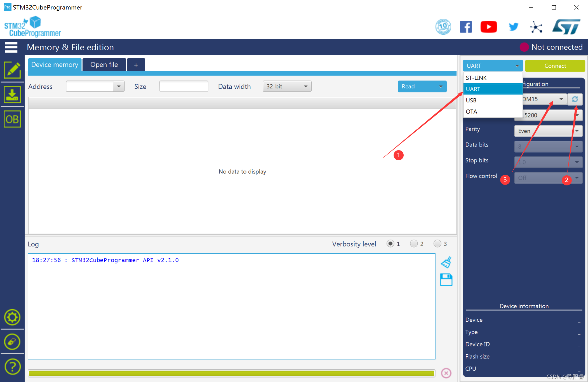Open the hamburger menu
The image size is (588, 382).
[x=11, y=47]
